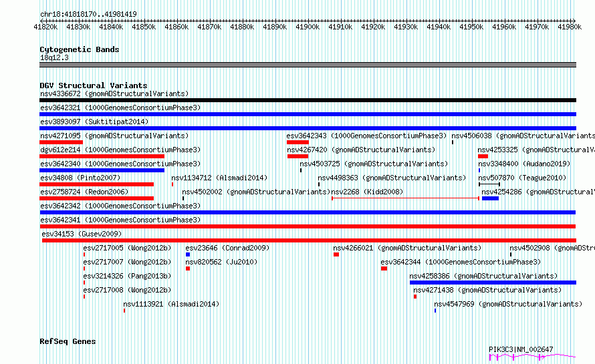Select nsv4271438 variant label
The width and height of the screenshot is (595, 364).
[x=487, y=290]
